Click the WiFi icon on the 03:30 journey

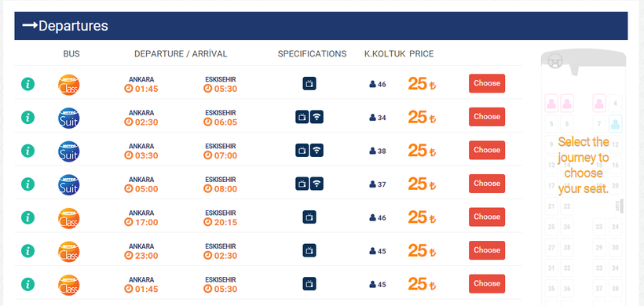point(317,151)
